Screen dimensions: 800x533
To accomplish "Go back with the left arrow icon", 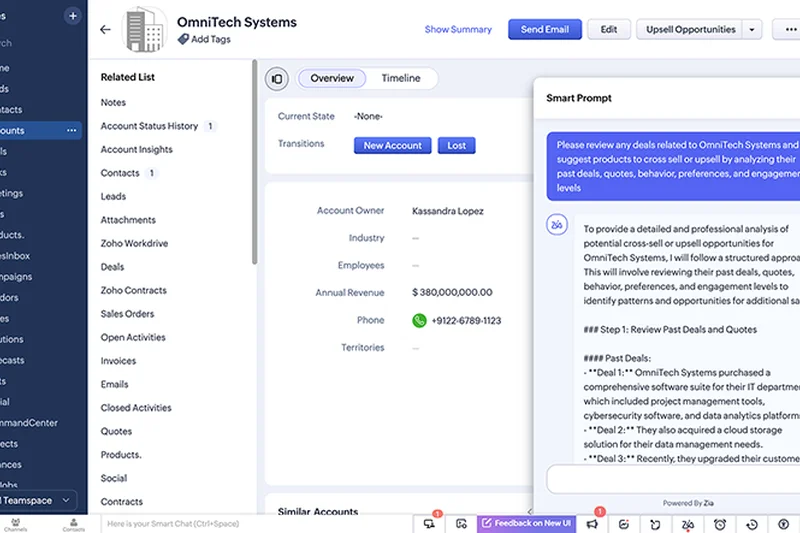I will [x=105, y=30].
